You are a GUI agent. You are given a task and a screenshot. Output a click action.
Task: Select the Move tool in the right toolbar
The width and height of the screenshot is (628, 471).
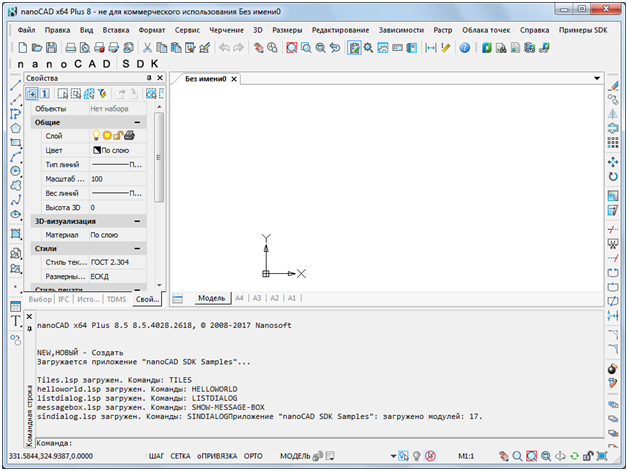click(x=613, y=162)
